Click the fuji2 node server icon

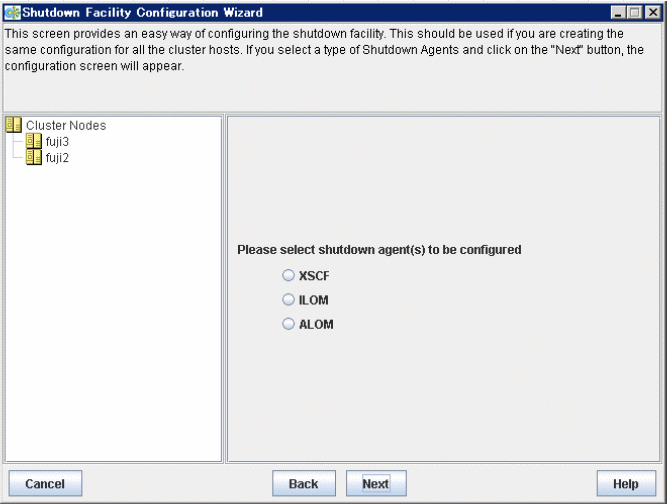34,157
